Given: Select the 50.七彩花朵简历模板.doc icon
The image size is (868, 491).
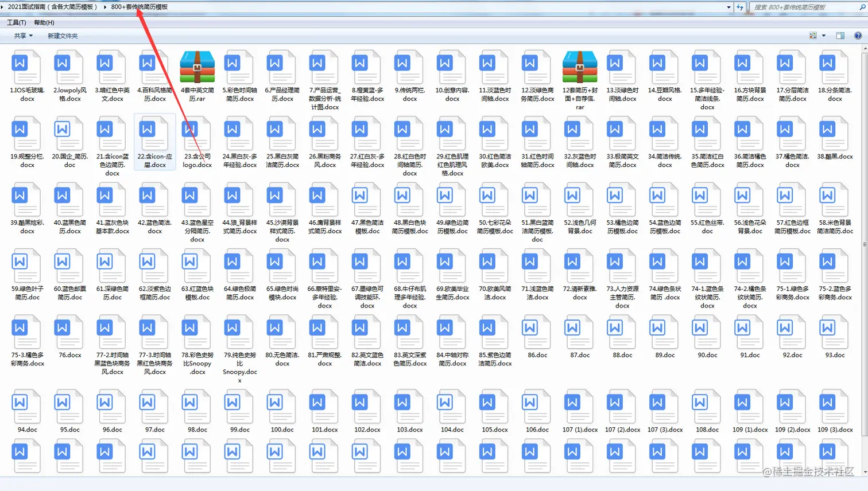Looking at the screenshot, I should point(494,200).
